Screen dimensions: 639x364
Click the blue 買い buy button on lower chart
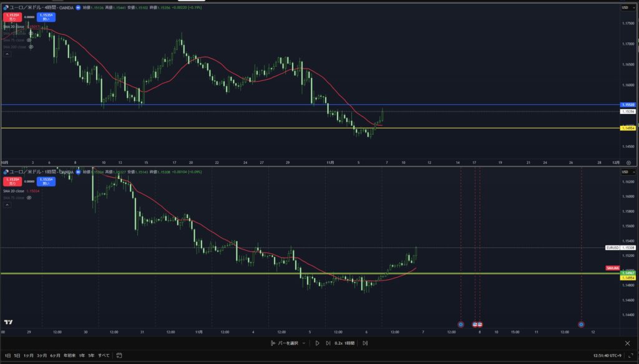coord(45,181)
